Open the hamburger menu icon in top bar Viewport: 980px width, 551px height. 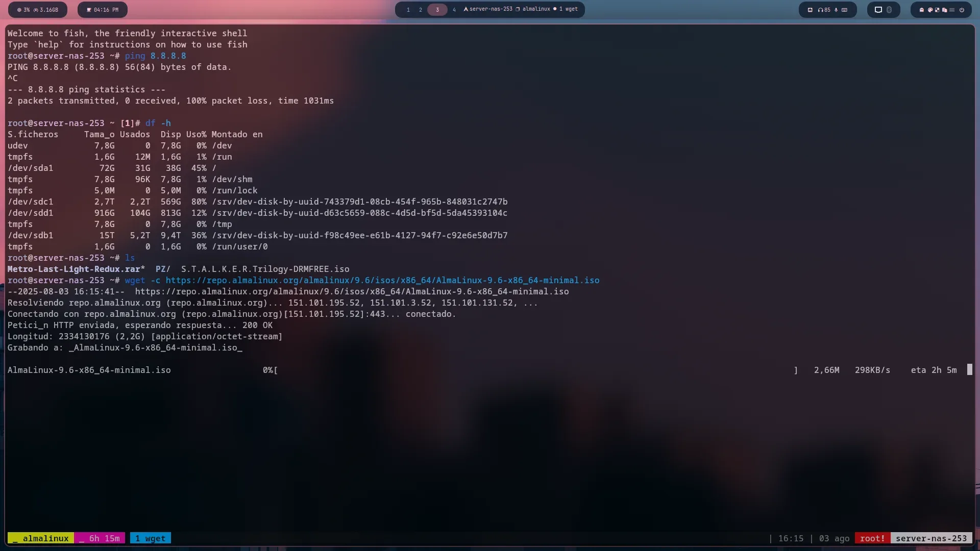coord(952,10)
